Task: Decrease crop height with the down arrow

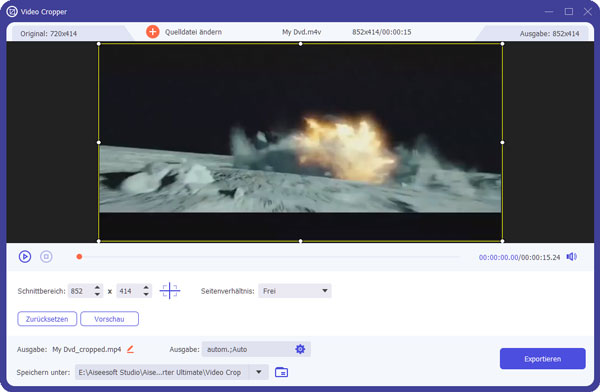Action: pyautogui.click(x=146, y=294)
